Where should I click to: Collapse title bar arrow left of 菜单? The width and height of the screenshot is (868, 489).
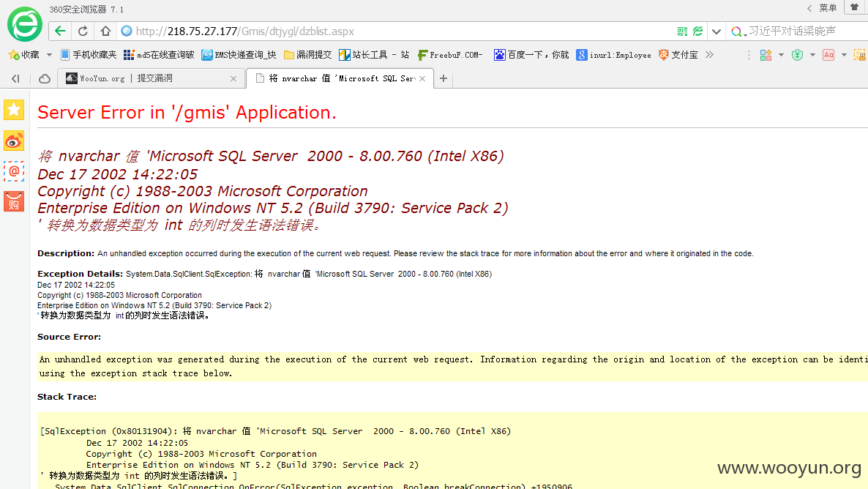(809, 8)
